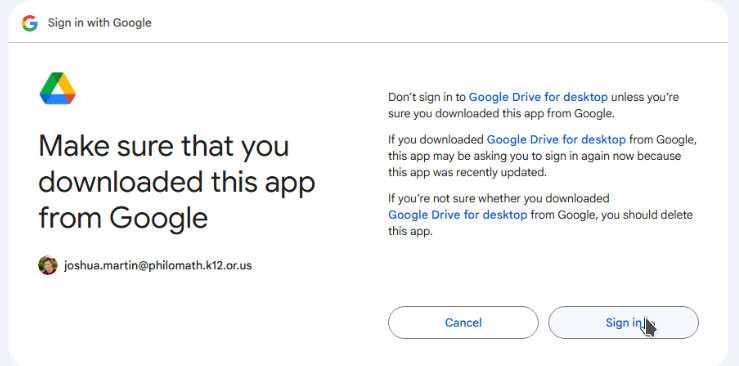The image size is (739, 366).
Task: Click the Sign in button
Action: coord(623,323)
